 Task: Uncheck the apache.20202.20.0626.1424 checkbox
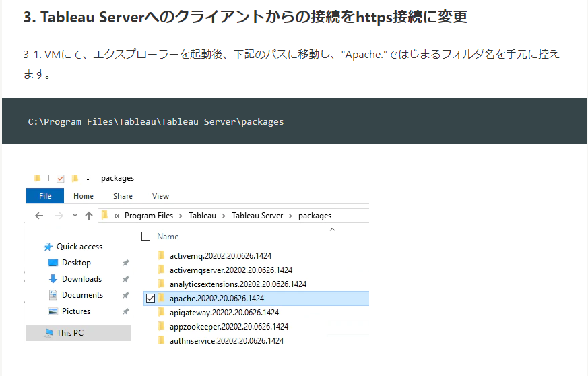click(x=150, y=298)
